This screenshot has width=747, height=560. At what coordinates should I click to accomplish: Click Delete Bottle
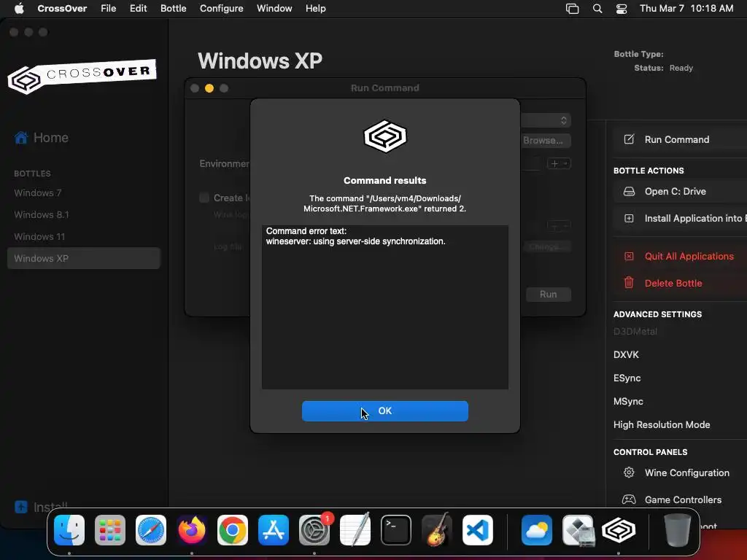pos(673,284)
